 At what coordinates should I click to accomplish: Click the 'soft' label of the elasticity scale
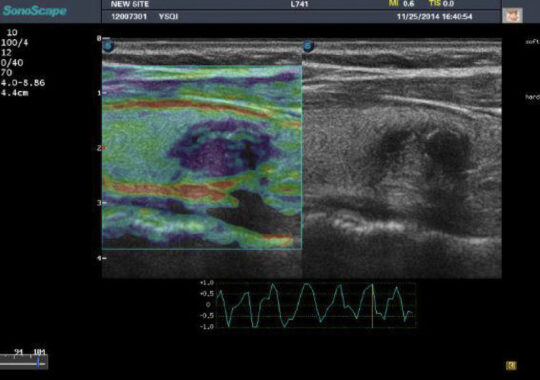(532, 42)
